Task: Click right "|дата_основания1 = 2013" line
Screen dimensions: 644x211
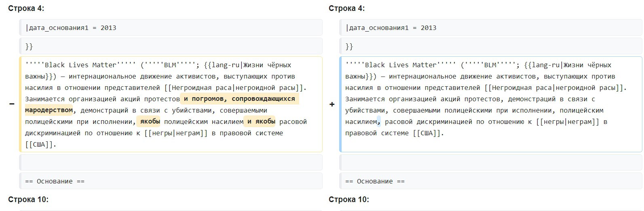Action: (x=491, y=28)
